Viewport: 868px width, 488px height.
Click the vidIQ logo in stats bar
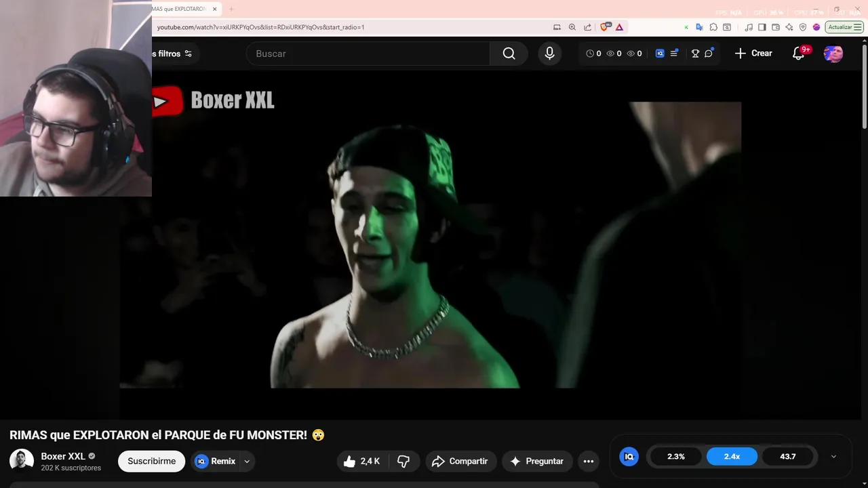pyautogui.click(x=629, y=457)
